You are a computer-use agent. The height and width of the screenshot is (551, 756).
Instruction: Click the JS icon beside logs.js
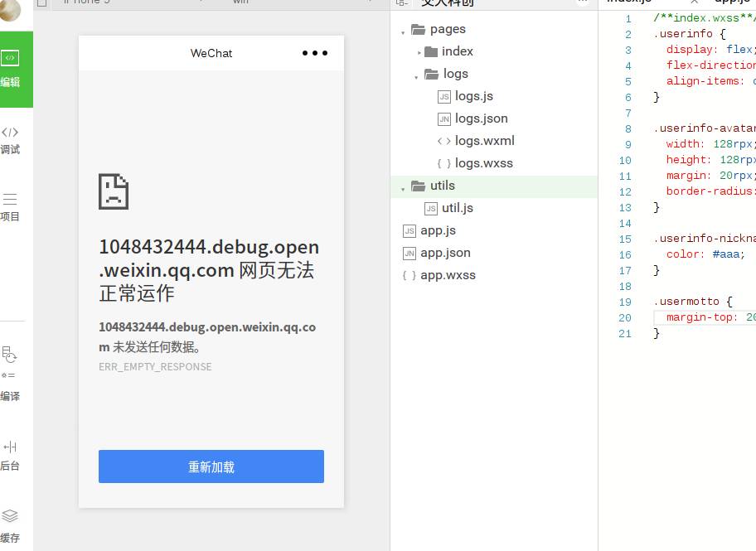444,96
